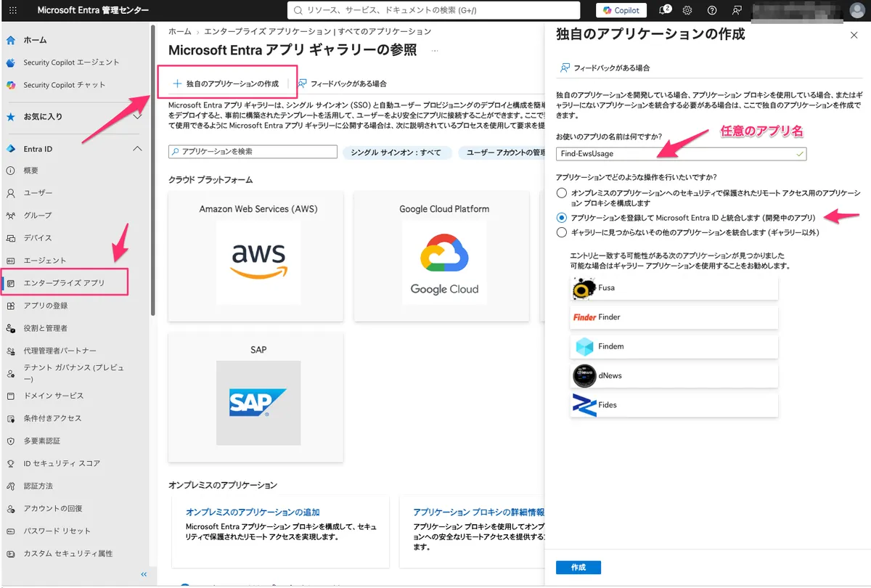Click the Entra ID diamond icon
871x588 pixels.
tap(10, 149)
